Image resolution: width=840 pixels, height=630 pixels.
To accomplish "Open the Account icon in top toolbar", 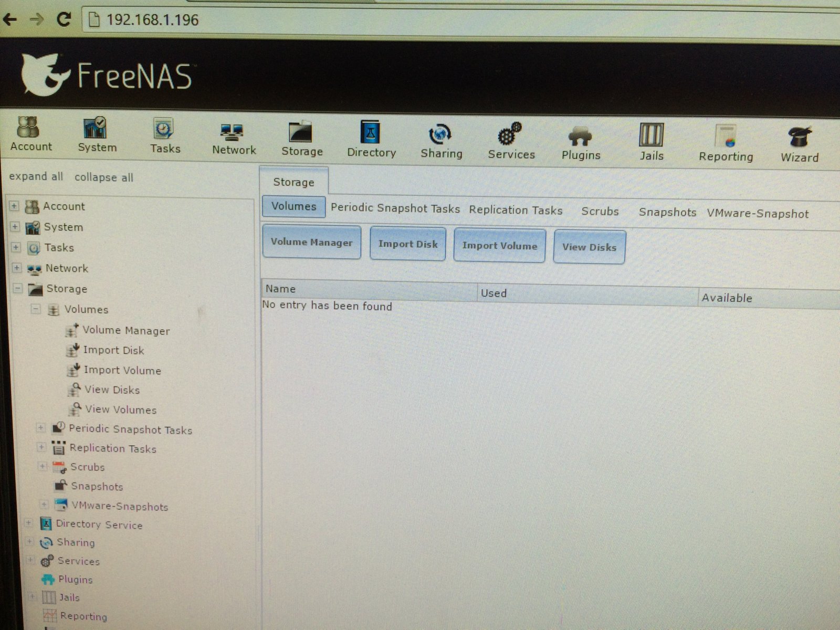I will (x=30, y=134).
